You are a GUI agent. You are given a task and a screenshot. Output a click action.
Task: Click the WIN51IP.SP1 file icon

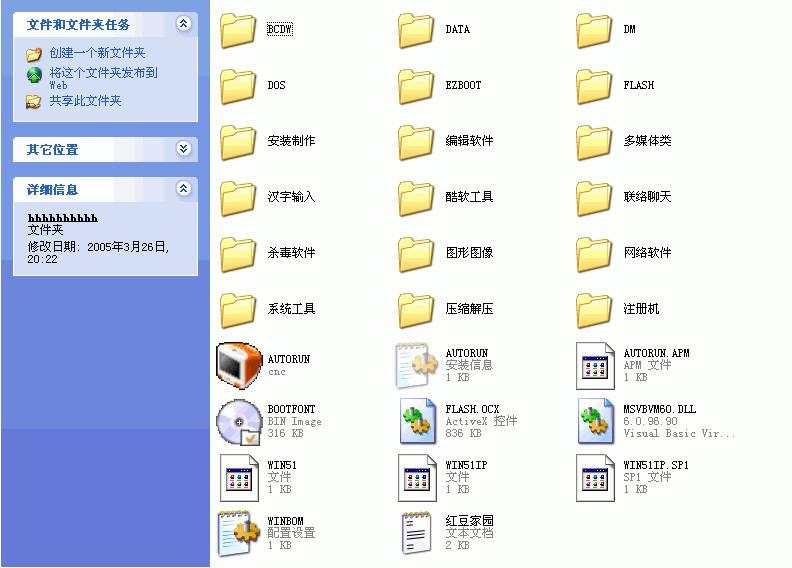(x=595, y=478)
